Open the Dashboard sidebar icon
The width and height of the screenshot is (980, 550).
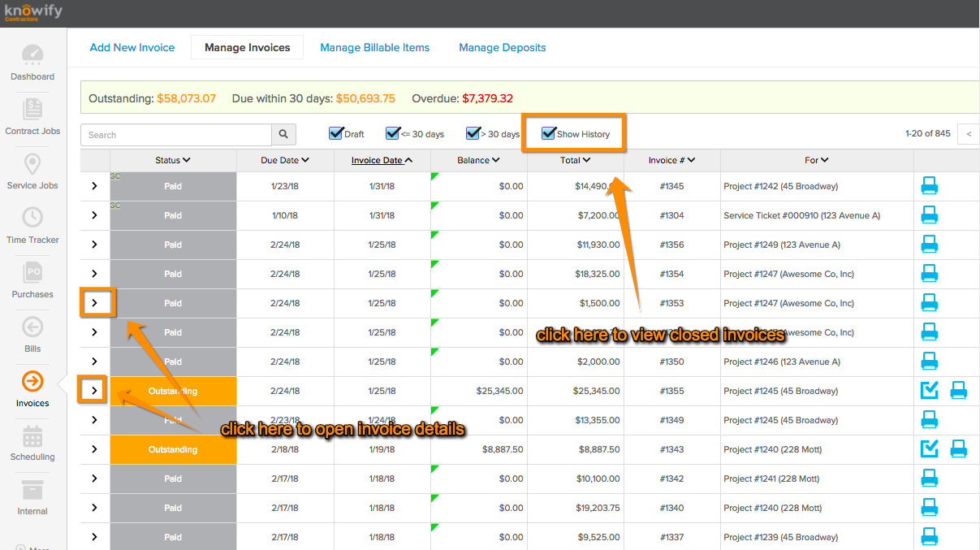[x=32, y=55]
